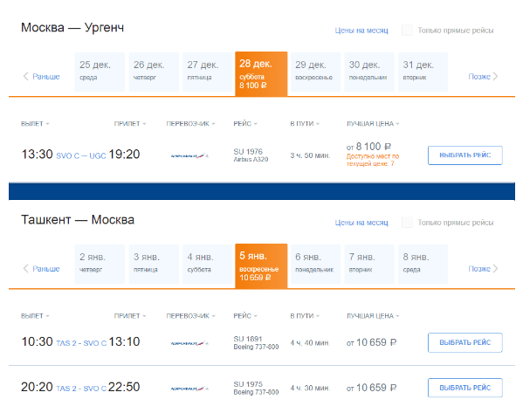
Task: Click the Aeroflot logo for flight SU 1975
Action: 189,389
